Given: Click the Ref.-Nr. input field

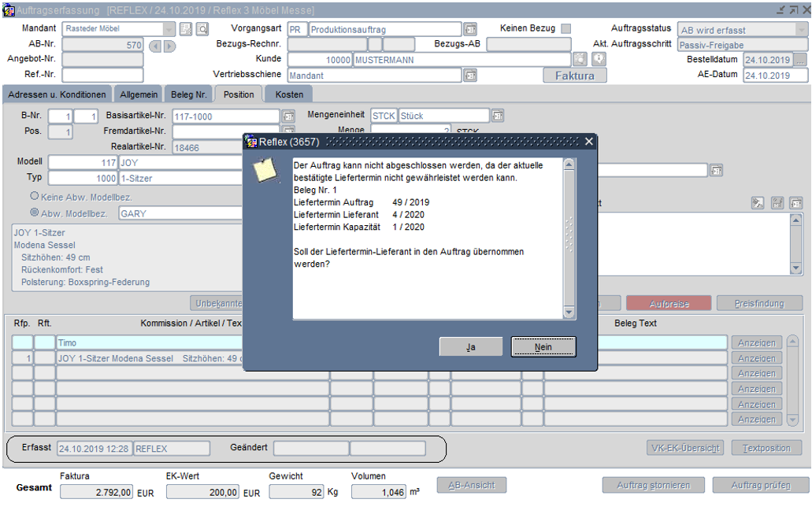Looking at the screenshot, I should [102, 76].
